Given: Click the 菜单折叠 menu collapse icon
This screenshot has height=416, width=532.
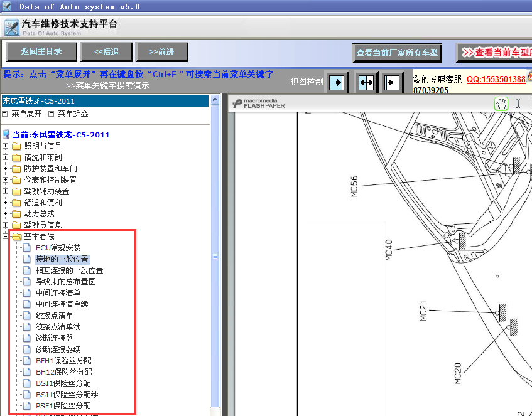Looking at the screenshot, I should point(51,114).
